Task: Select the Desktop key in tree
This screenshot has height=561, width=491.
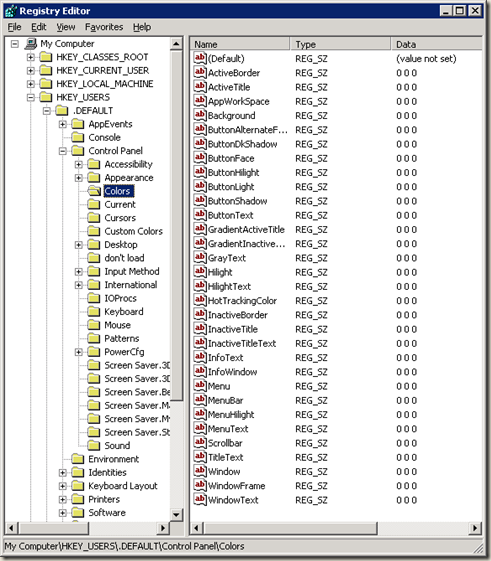Action: pyautogui.click(x=121, y=244)
